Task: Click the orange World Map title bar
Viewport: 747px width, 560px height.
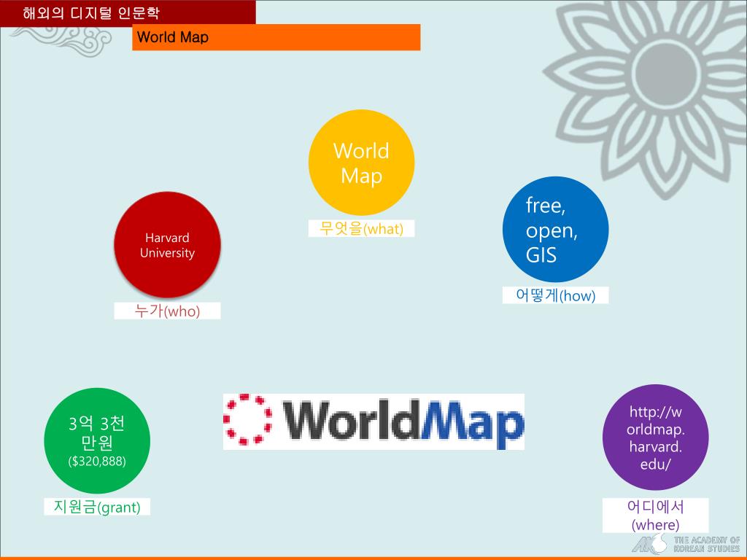Action: pyautogui.click(x=276, y=37)
